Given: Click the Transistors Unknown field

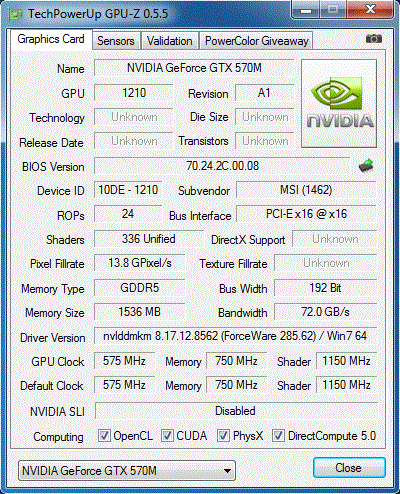Looking at the screenshot, I should [x=264, y=141].
